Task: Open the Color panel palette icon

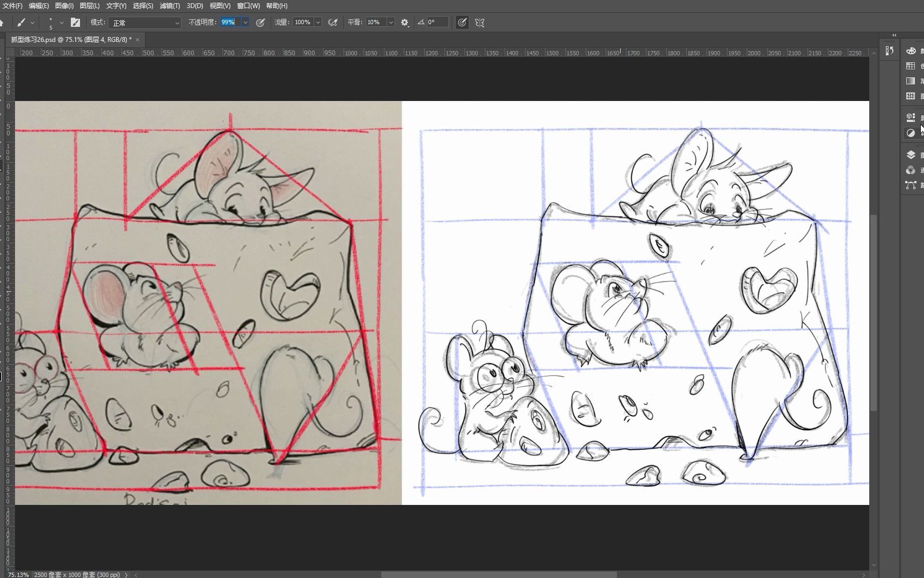Action: point(911,50)
